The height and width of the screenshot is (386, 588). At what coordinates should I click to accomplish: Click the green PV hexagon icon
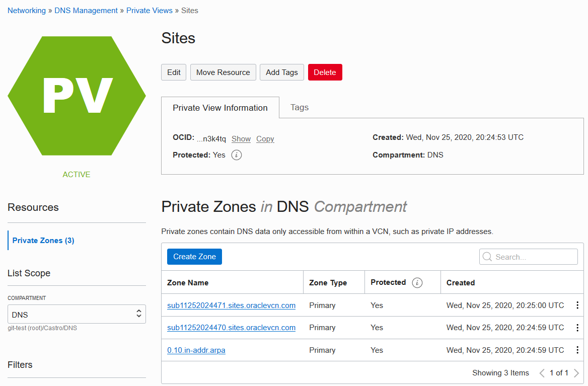click(x=77, y=96)
